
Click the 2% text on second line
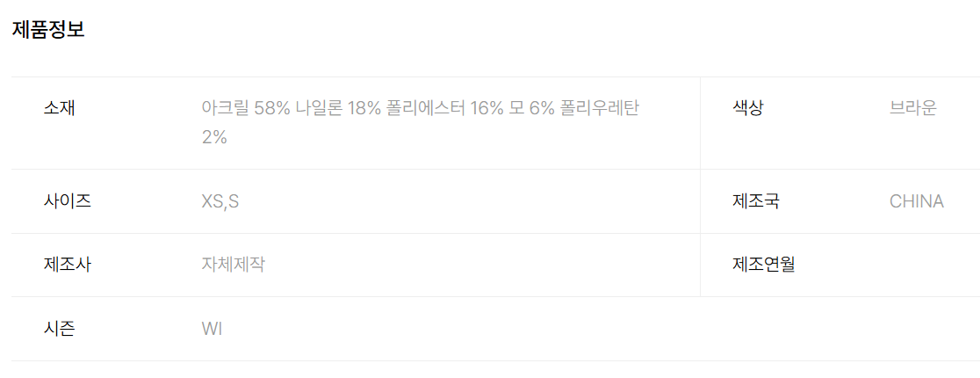tap(214, 137)
